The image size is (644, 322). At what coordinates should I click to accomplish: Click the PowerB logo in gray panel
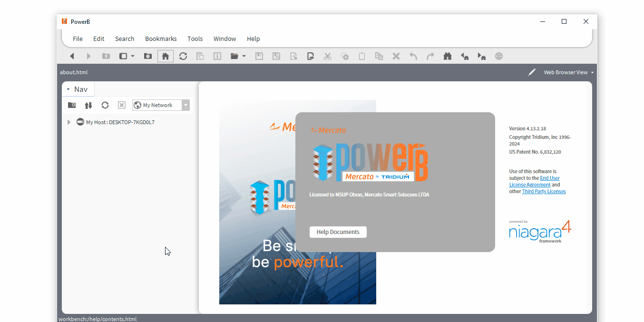(x=371, y=162)
